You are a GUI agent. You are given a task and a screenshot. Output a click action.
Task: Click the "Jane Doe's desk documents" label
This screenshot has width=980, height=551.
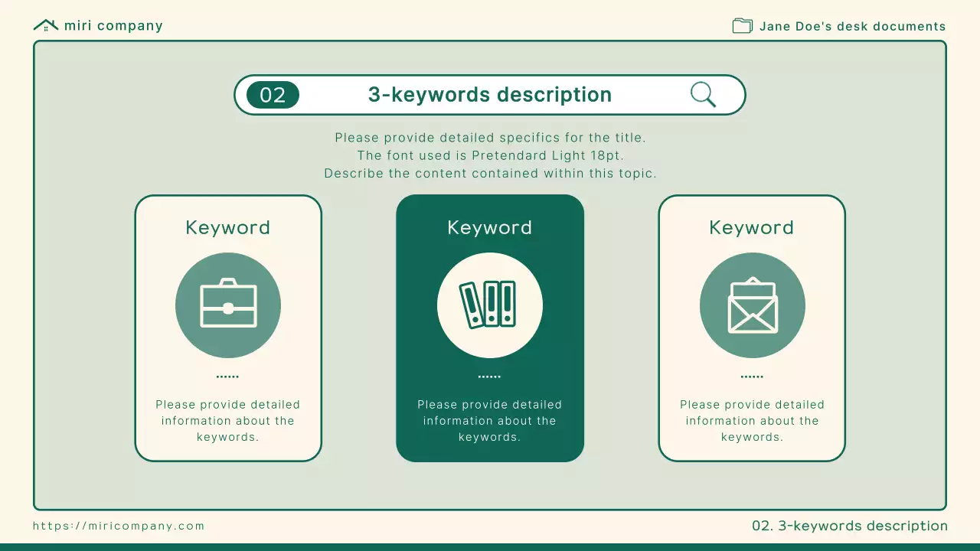click(852, 26)
